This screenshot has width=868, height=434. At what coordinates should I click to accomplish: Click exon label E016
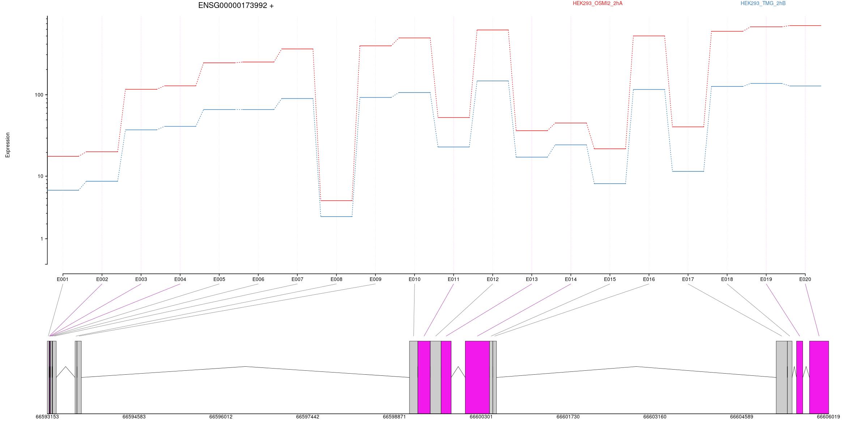[x=649, y=279]
